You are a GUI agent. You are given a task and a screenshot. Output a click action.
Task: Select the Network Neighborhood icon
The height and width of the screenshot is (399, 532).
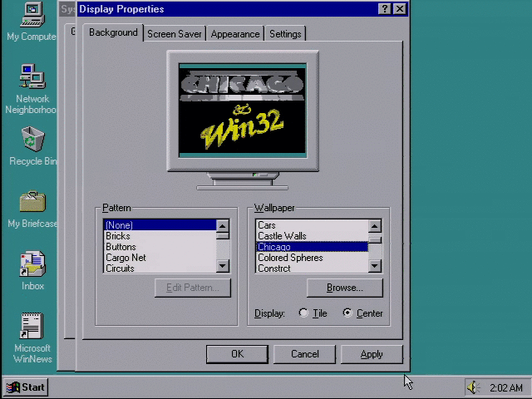32,76
